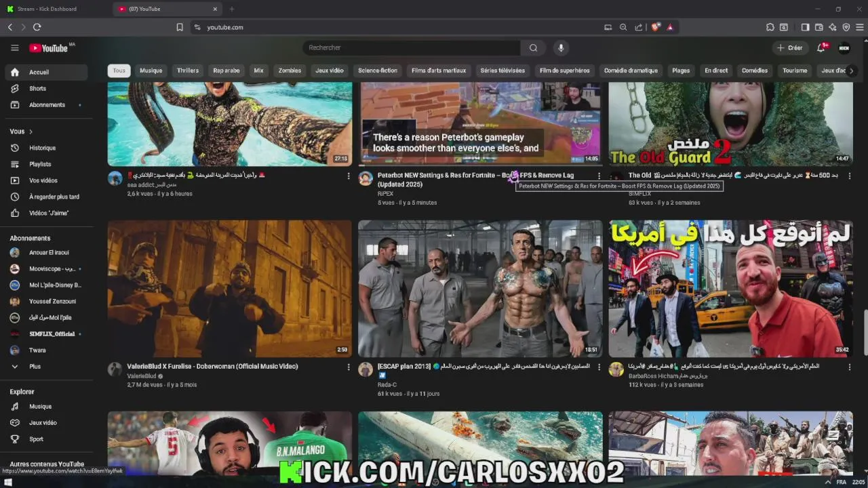Open options menu for BarbaRoss Hicham video
Screen dimensions: 868x488
pos(849,367)
